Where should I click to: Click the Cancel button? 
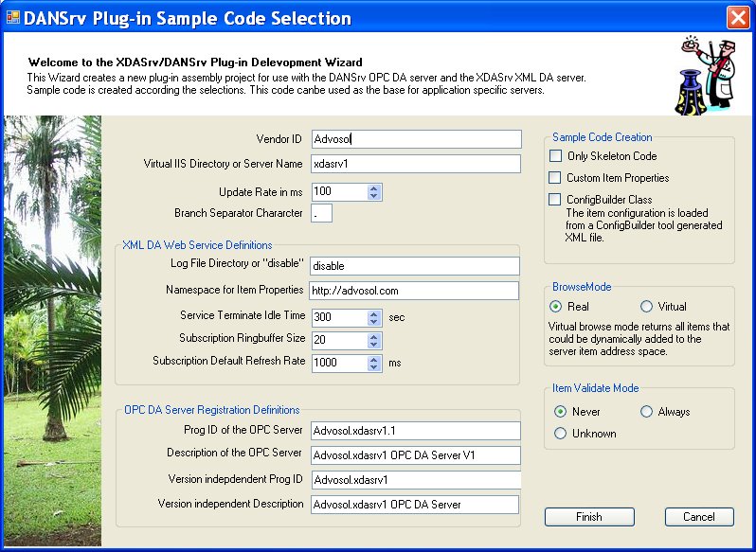point(699,517)
